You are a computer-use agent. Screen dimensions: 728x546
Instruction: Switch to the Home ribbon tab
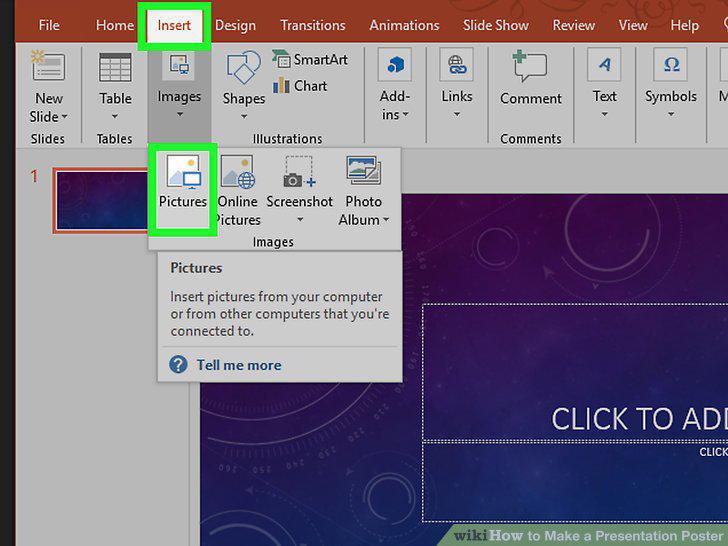115,25
